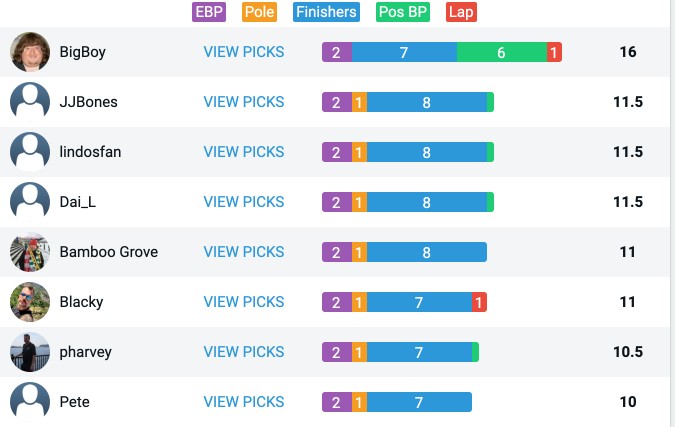Open VIEW PICKS for pharvey

(x=244, y=352)
